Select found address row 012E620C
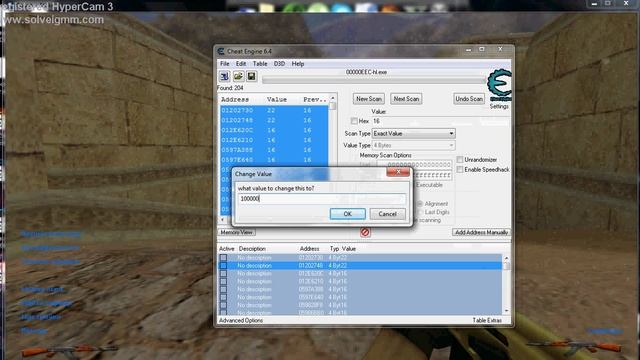Image resolution: width=640 pixels, height=360 pixels. [x=274, y=130]
